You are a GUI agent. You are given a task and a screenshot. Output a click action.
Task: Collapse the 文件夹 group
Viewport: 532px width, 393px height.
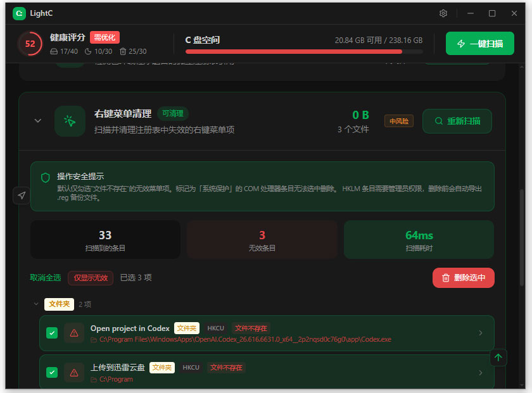[36, 304]
